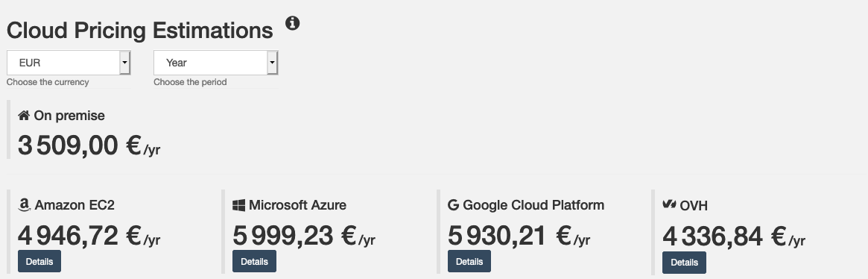View Details for OVH pricing
This screenshot has height=279, width=868.
684,263
